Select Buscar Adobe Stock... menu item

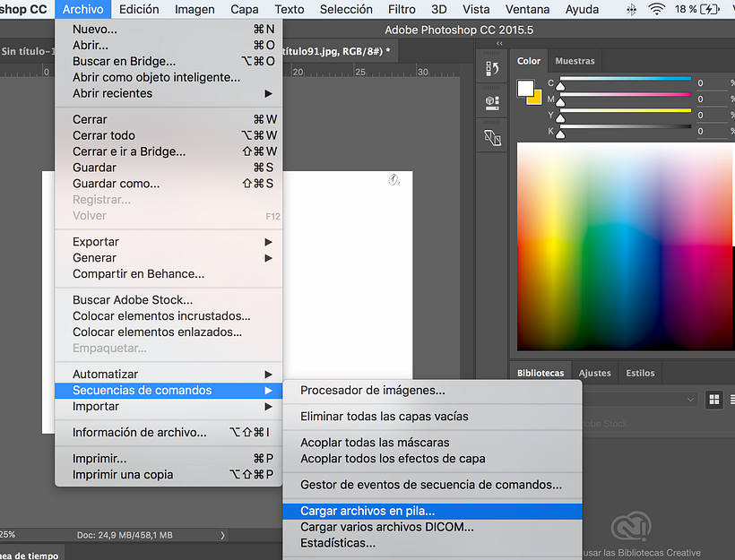(x=169, y=300)
